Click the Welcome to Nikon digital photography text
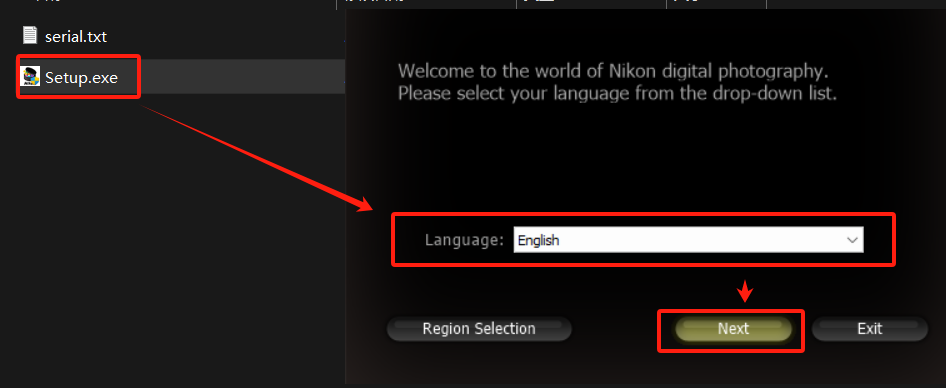 point(613,72)
